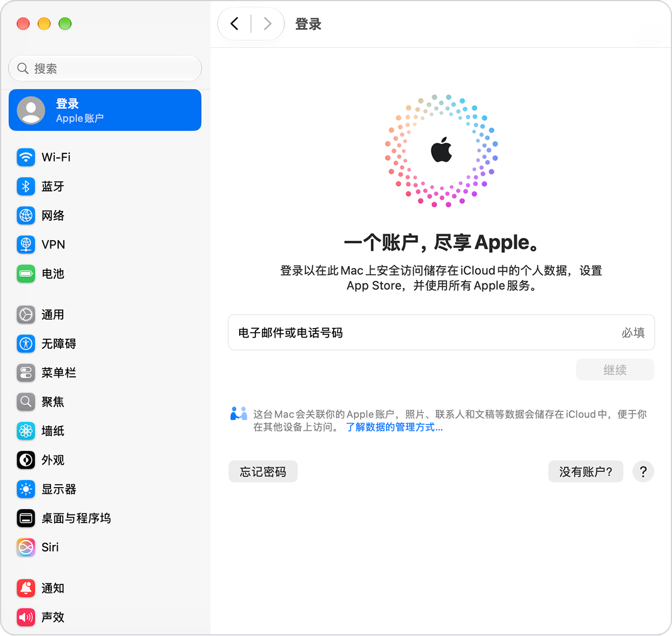This screenshot has width=672, height=636.
Task: Go back with the left chevron
Action: (235, 24)
